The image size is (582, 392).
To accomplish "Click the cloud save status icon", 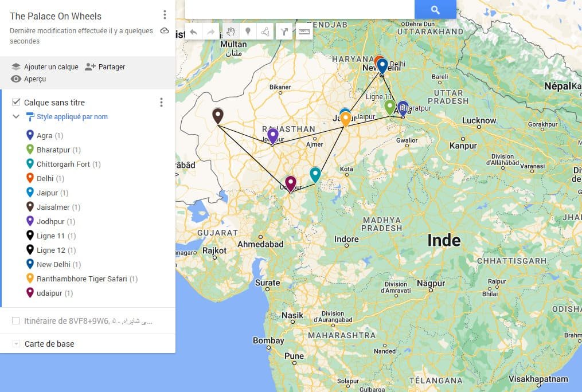I will tap(165, 31).
